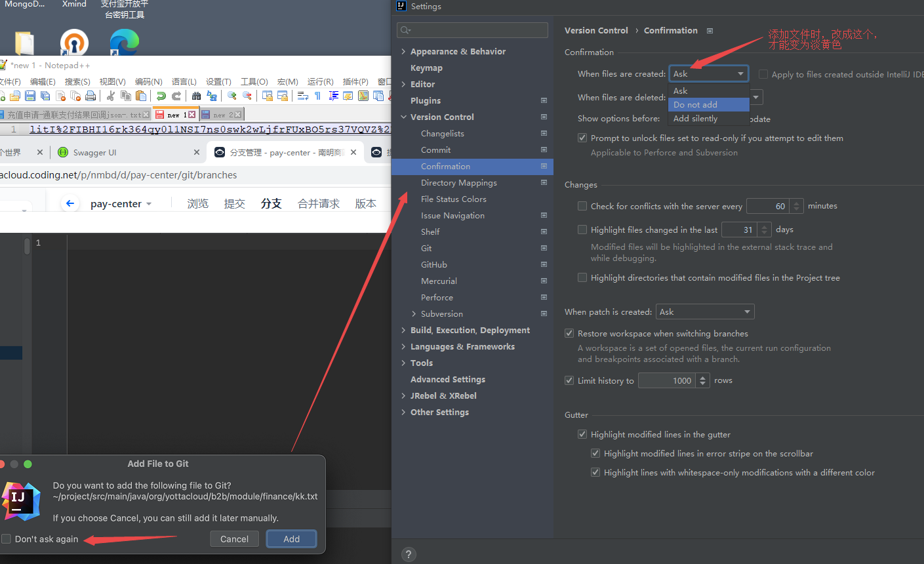The width and height of the screenshot is (924, 564).
Task: Click the Close document icon in Notepad++ toolbar
Action: pyautogui.click(x=60, y=96)
